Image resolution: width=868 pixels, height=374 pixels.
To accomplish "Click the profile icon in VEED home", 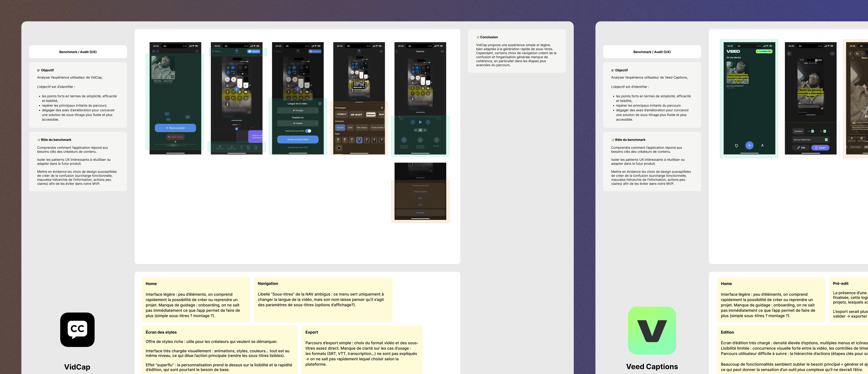I will coord(762,146).
